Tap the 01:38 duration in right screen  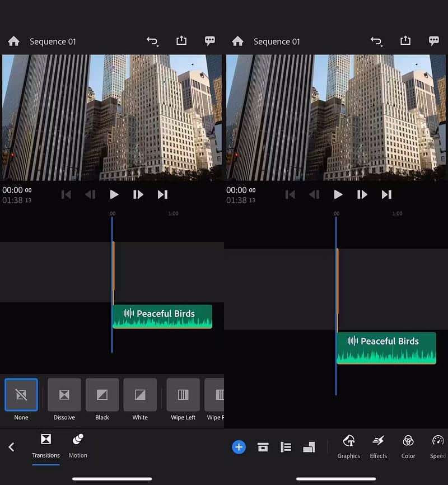pyautogui.click(x=241, y=200)
